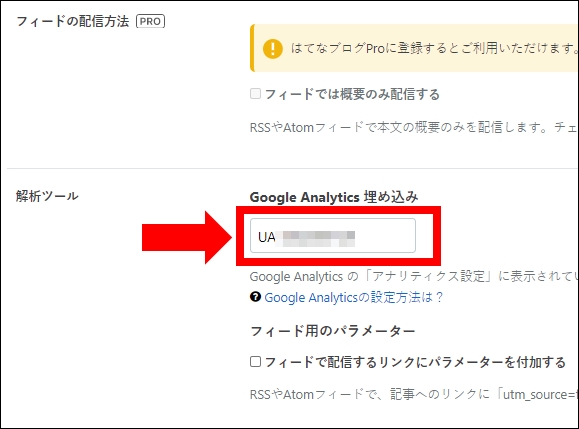Viewport: 579px width, 429px height.
Task: Click the 解析ツール section label
Action: 47,196
